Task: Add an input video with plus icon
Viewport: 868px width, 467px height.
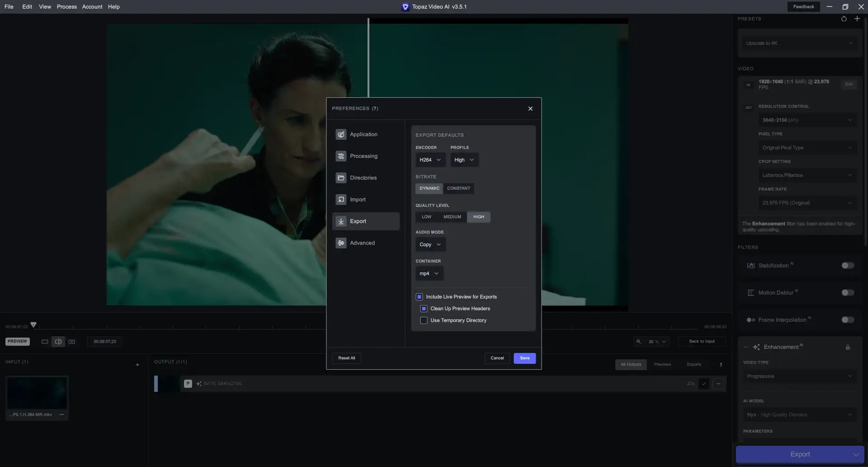Action: (x=137, y=365)
